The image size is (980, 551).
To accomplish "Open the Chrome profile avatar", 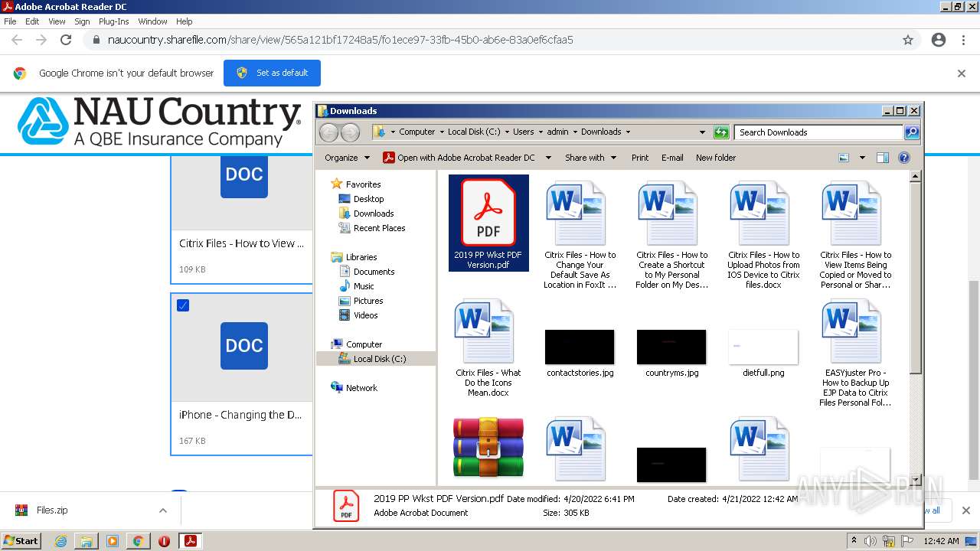I will click(x=938, y=40).
